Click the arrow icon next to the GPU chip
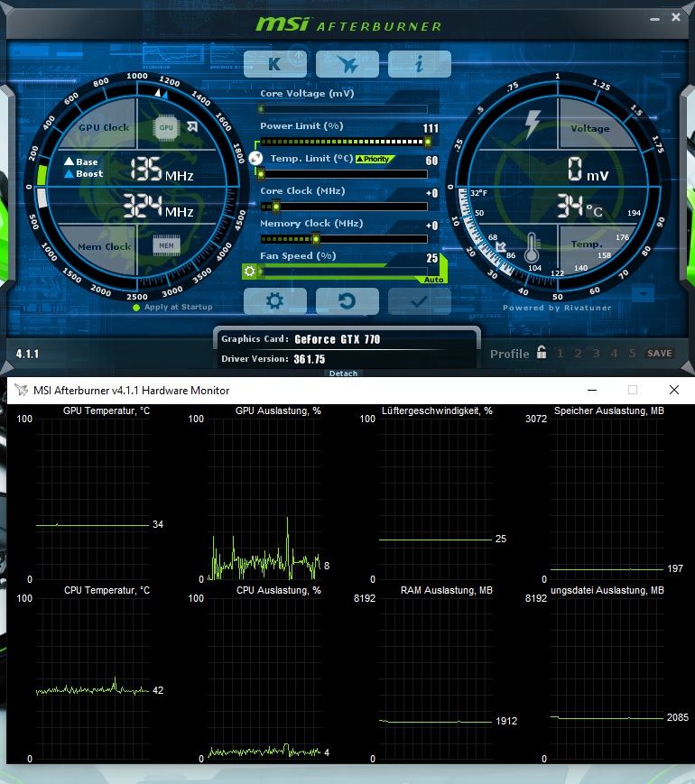Image resolution: width=695 pixels, height=784 pixels. pyautogui.click(x=192, y=126)
